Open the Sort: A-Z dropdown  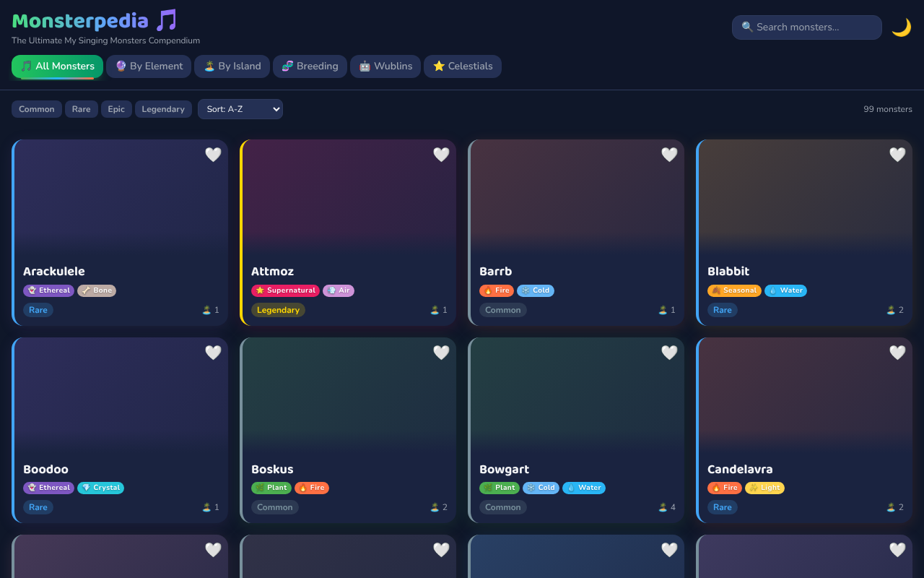(240, 109)
